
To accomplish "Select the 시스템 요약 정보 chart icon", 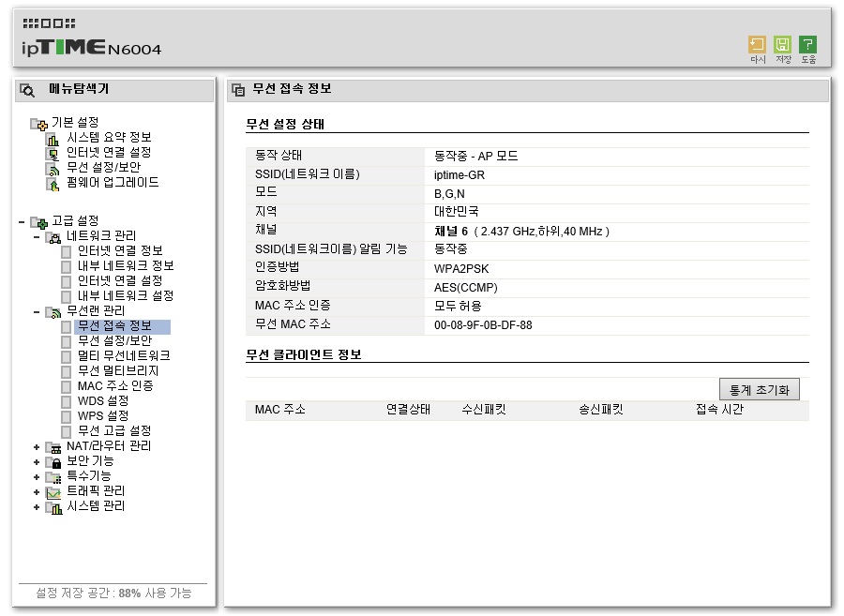I will tap(53, 140).
